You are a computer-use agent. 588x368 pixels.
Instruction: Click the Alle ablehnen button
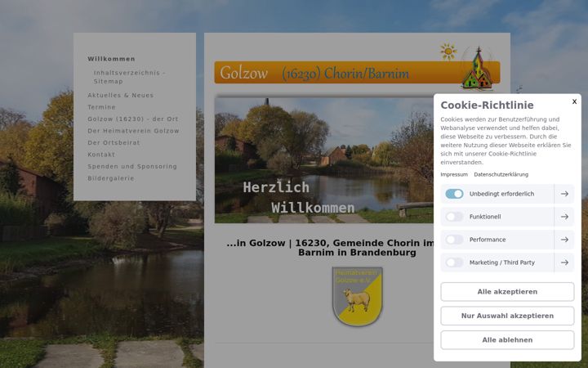pyautogui.click(x=507, y=340)
